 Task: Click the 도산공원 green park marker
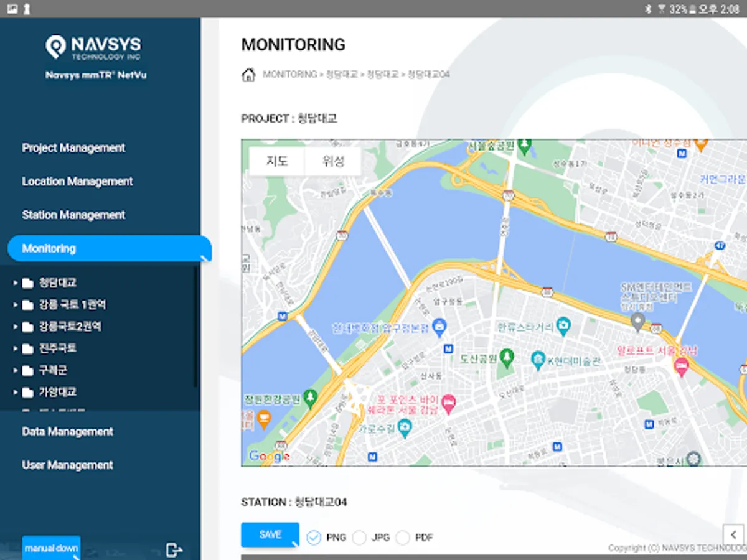508,357
